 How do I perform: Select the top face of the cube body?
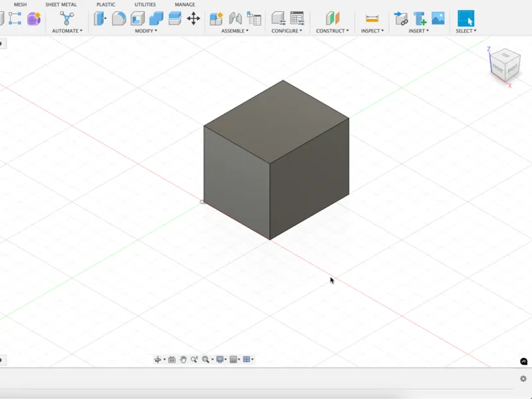coord(277,122)
